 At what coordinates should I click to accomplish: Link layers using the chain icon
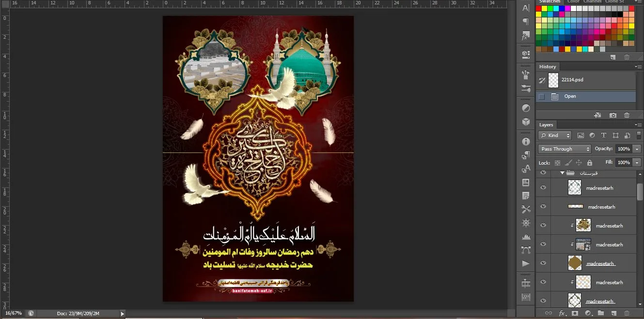pyautogui.click(x=549, y=313)
